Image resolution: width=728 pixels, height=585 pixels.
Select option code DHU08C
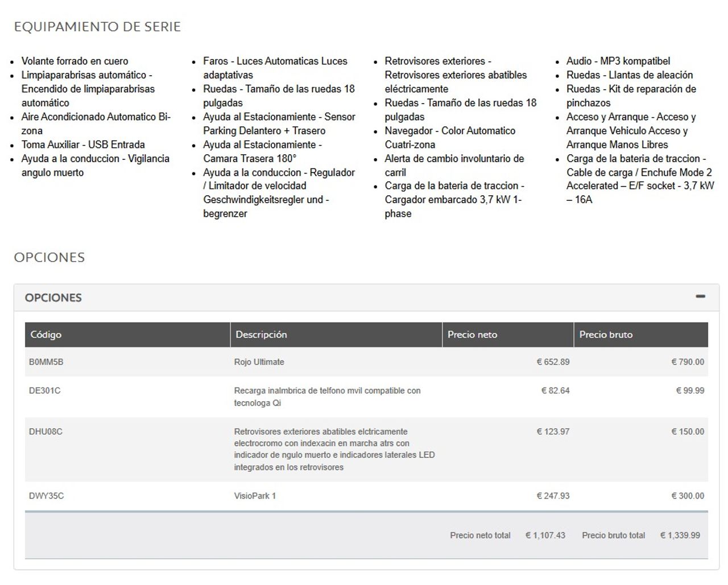45,431
